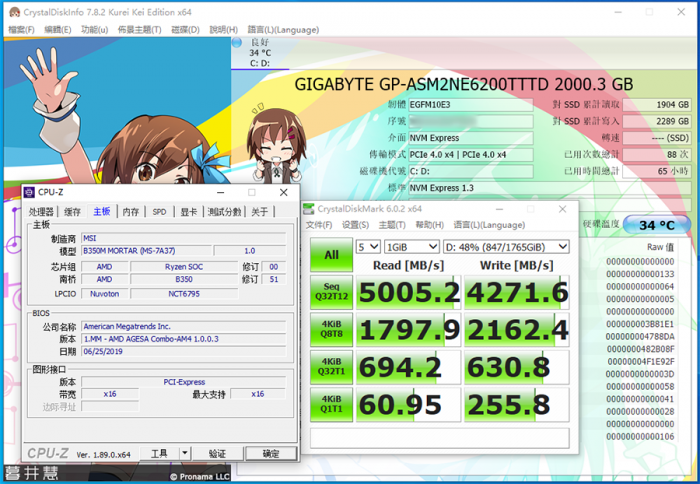Run the 4KiB Q1T1 benchmark

click(x=331, y=403)
